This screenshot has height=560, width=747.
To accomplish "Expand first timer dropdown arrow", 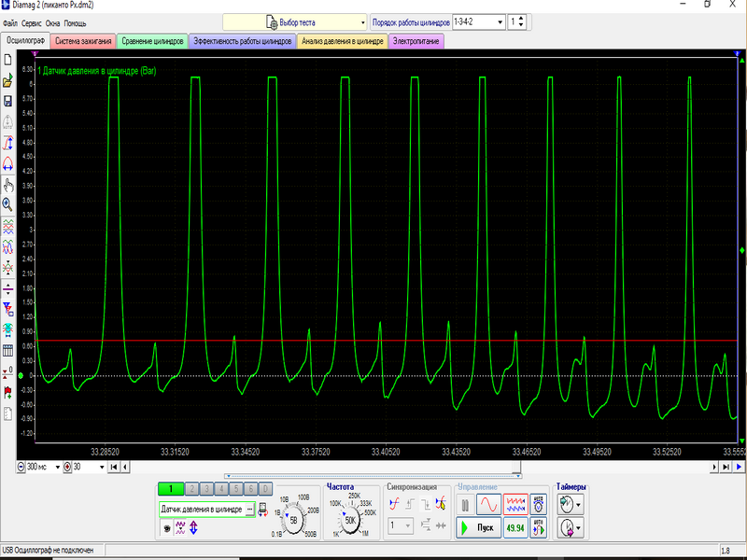I will [x=578, y=504].
